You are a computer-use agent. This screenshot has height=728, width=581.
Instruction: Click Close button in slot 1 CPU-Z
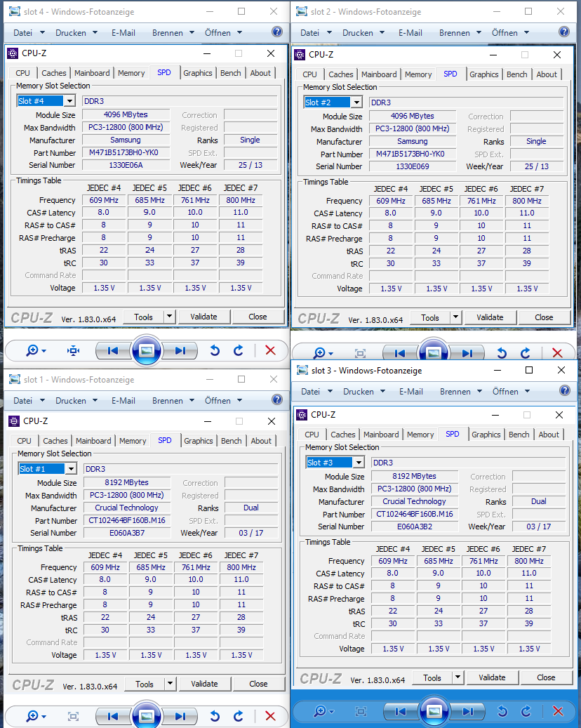(258, 684)
